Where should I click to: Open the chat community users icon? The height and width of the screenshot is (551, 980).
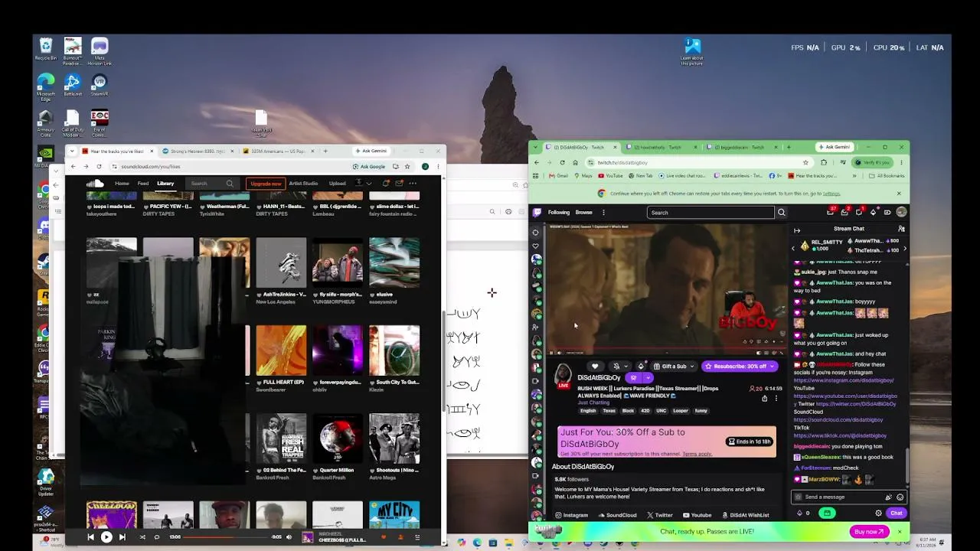pos(901,229)
